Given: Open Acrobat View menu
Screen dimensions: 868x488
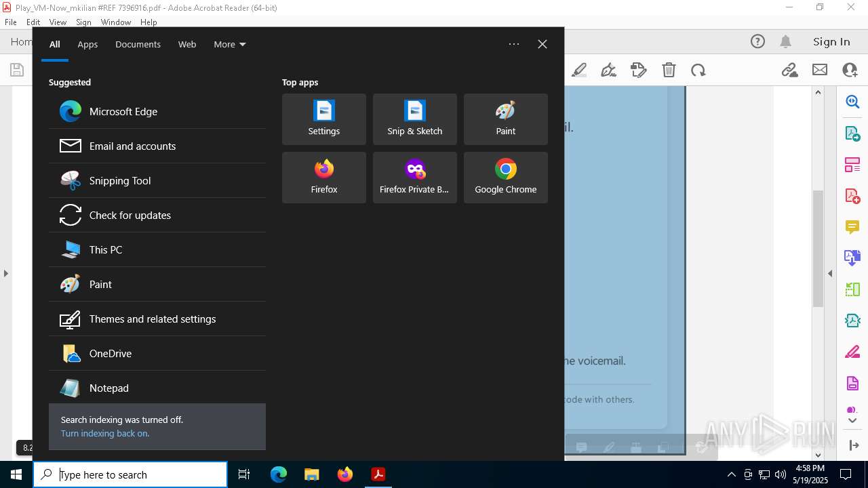Looking at the screenshot, I should (58, 22).
